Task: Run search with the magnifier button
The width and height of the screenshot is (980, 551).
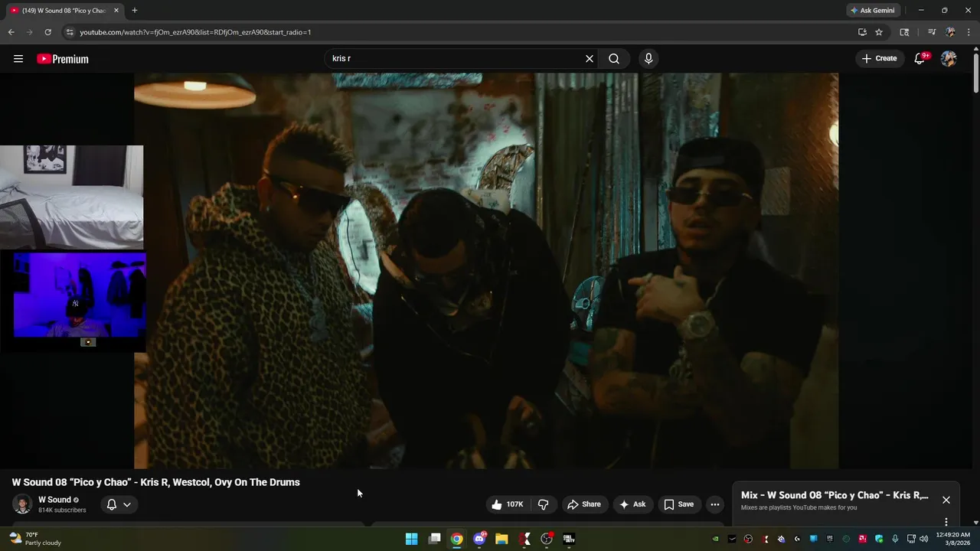Action: (614, 59)
